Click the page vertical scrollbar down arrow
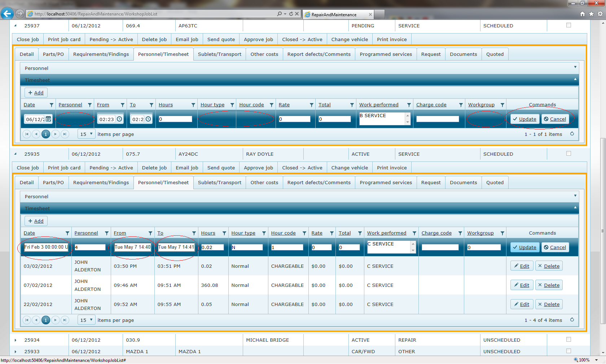The width and height of the screenshot is (606, 364). 603,353
